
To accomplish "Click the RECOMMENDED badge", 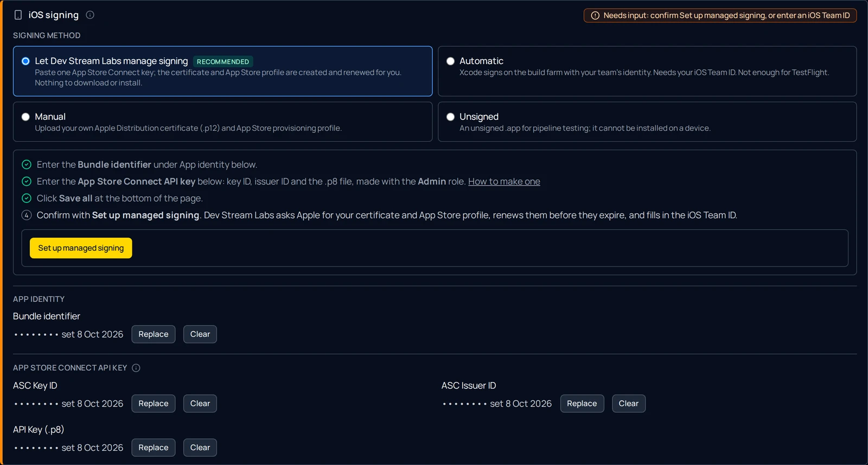I will pos(223,62).
